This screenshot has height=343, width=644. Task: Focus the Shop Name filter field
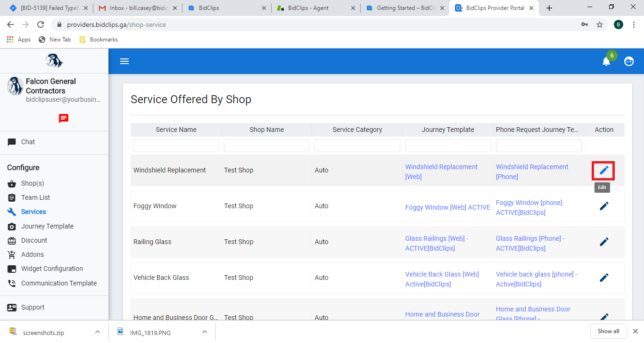pyautogui.click(x=266, y=146)
